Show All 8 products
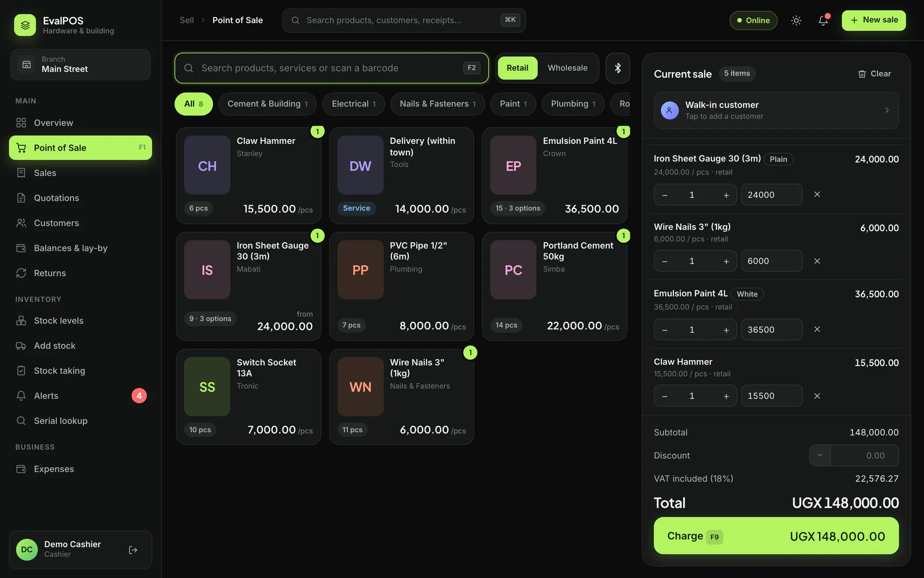 [x=193, y=104]
